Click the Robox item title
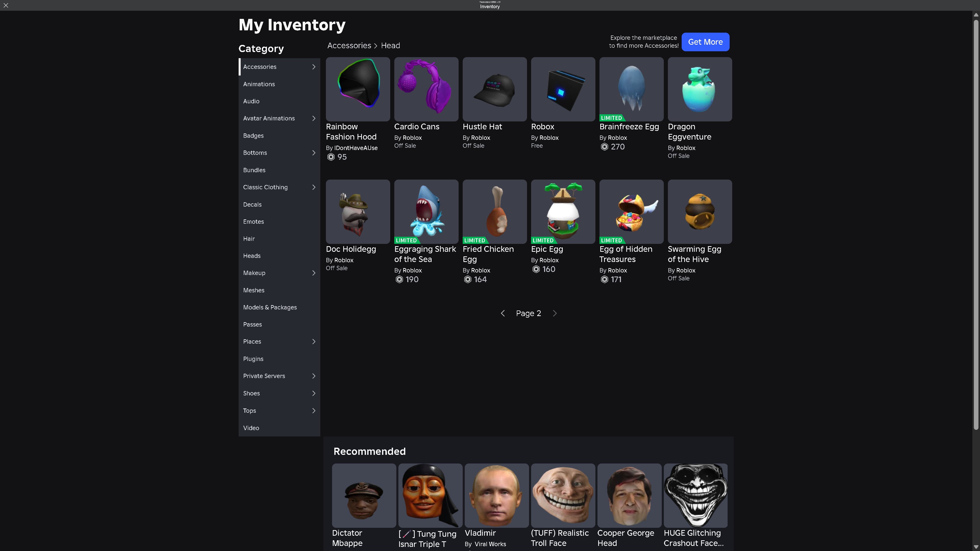This screenshot has height=551, width=980. click(x=543, y=127)
